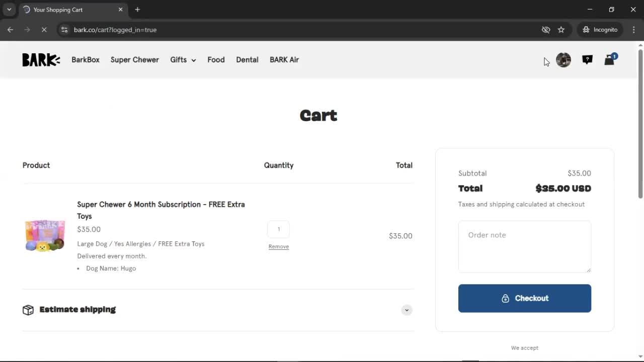Viewport: 644px width, 362px height.
Task: Bookmark this page with the star icon
Action: tap(561, 30)
